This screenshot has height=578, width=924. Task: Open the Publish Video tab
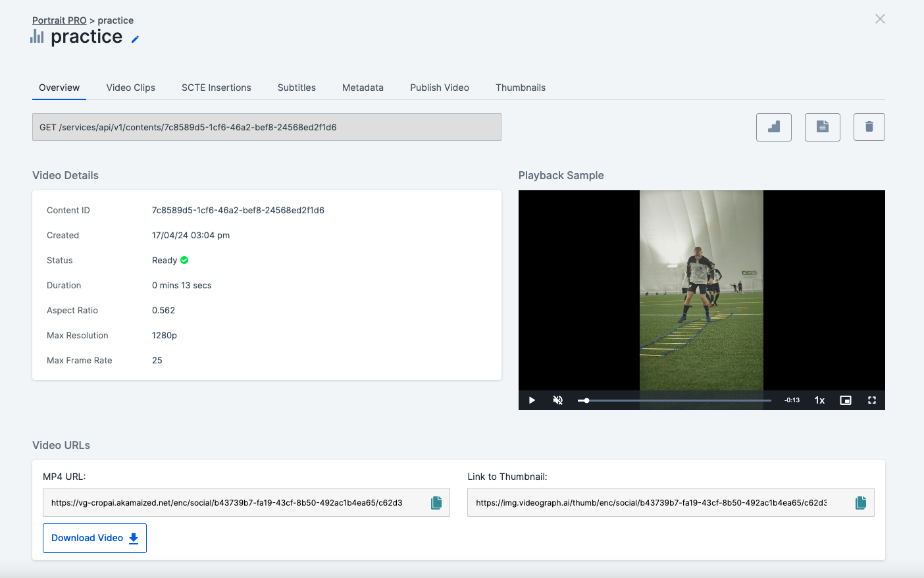pos(440,88)
